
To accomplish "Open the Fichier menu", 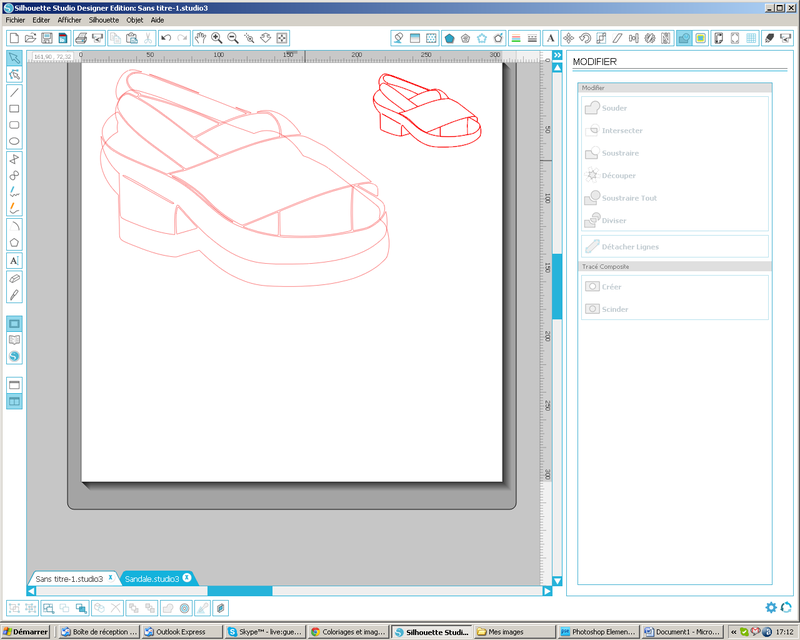I will 15,20.
